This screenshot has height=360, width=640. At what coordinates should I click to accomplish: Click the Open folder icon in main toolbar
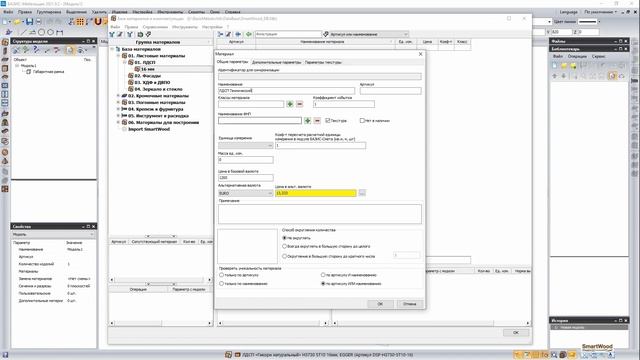(18, 22)
